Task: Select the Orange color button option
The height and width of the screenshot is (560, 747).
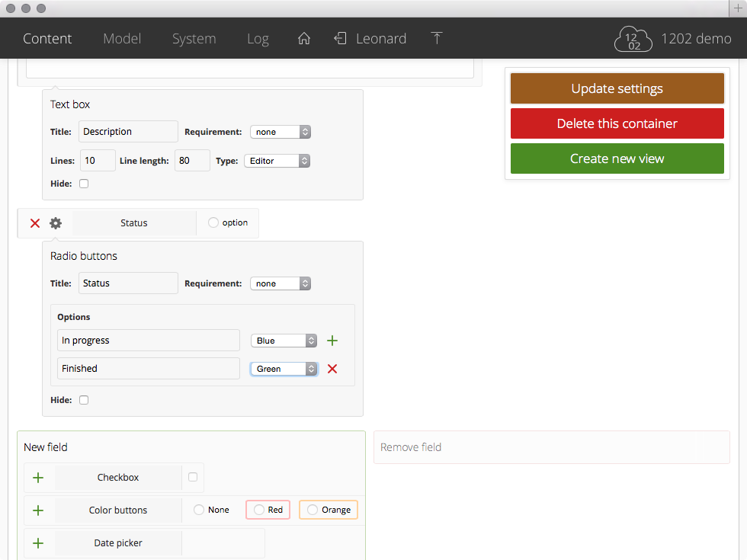Action: (329, 510)
